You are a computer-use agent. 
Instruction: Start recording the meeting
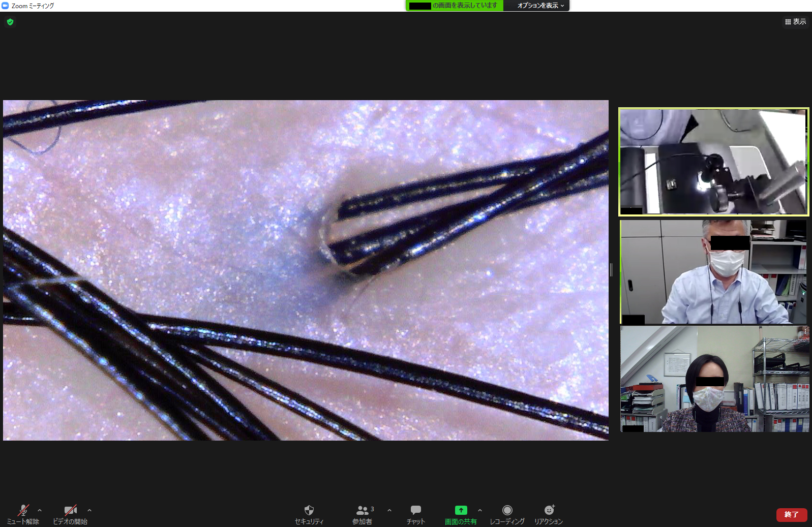pyautogui.click(x=507, y=514)
